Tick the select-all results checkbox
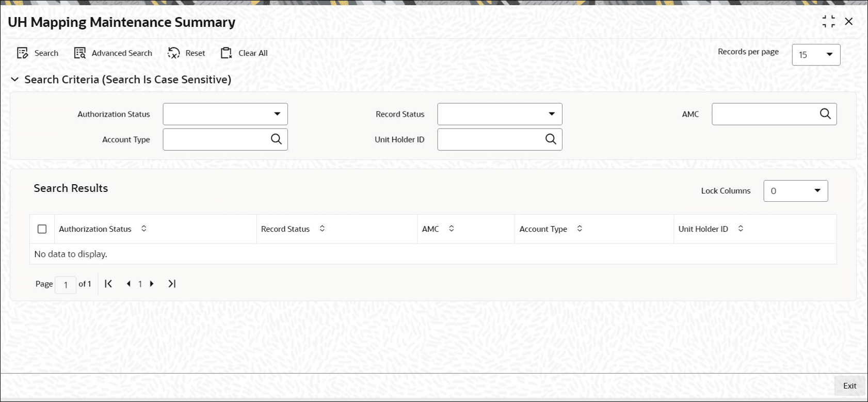 42,229
